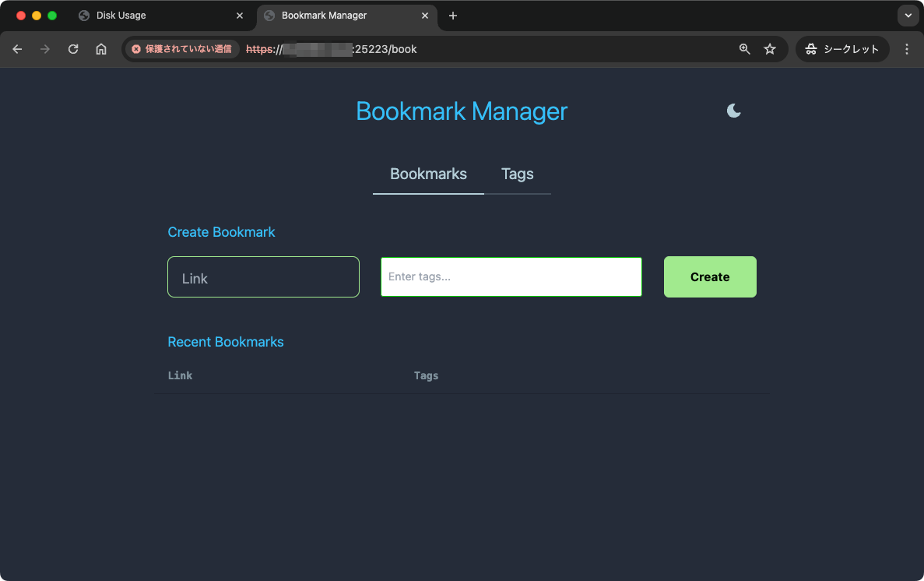
Task: Reload the Bookmark Manager page
Action: coord(73,49)
